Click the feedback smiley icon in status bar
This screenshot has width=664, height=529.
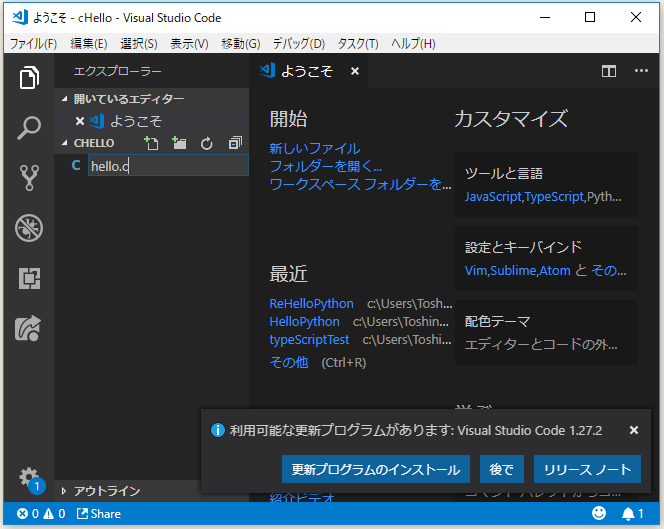point(599,513)
